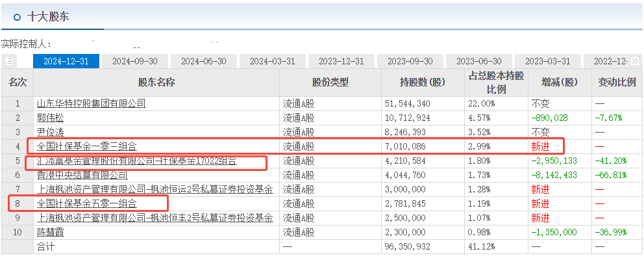
Task: Click the change ratio -36.99%
Action: tap(611, 233)
